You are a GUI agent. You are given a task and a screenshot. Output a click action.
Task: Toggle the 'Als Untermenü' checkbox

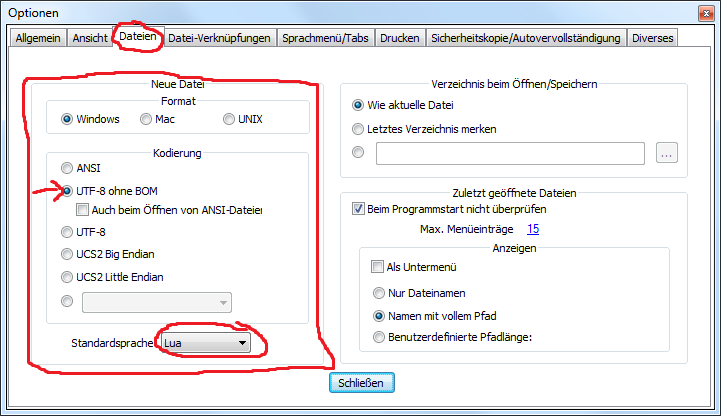(378, 267)
